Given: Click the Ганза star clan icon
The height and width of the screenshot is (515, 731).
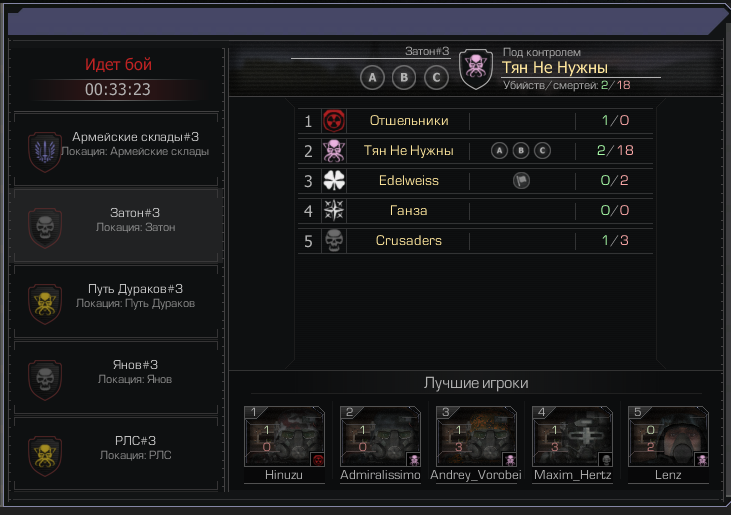Looking at the screenshot, I should [x=334, y=211].
